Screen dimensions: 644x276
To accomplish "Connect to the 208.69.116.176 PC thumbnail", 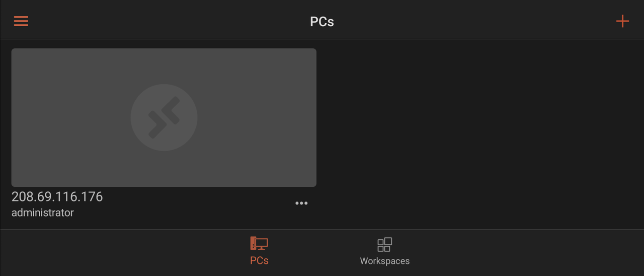I will 164,117.
